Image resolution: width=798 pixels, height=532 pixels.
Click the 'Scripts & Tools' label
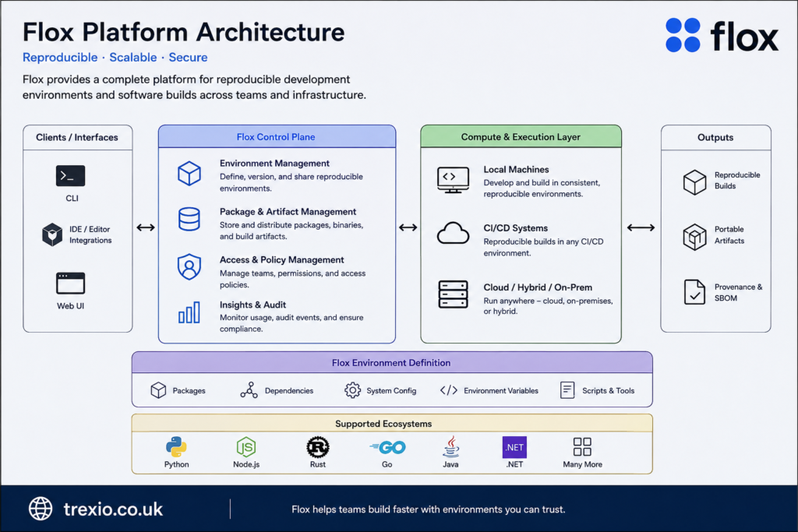(x=608, y=390)
